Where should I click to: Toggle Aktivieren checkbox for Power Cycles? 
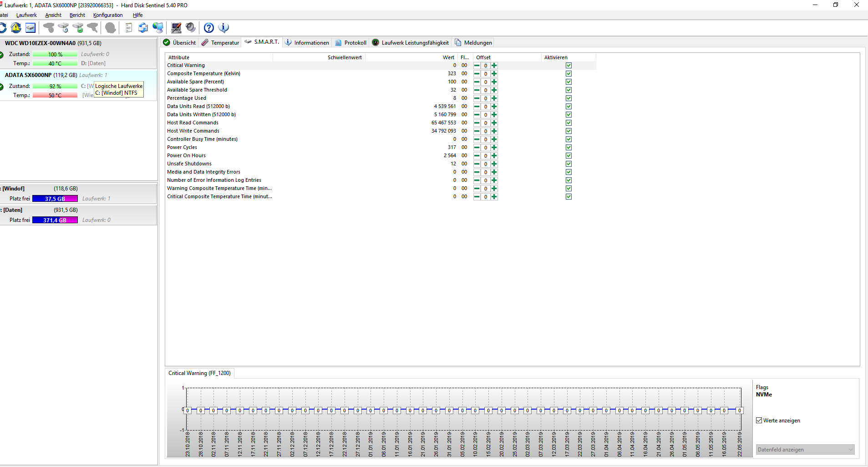point(569,148)
